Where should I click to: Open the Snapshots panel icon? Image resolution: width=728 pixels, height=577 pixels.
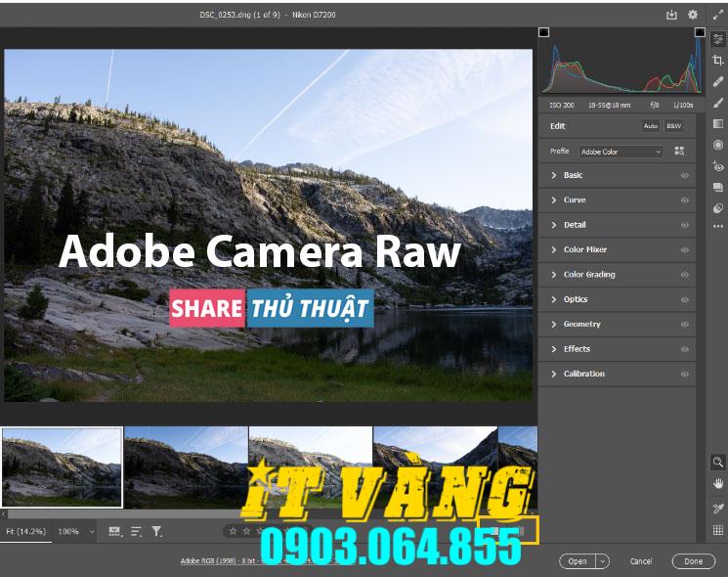(x=718, y=187)
